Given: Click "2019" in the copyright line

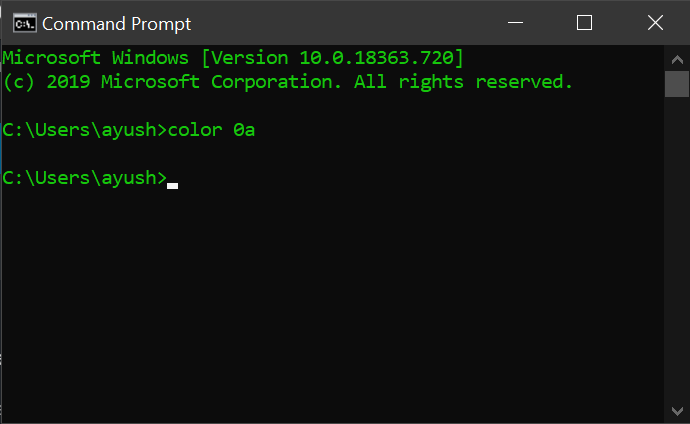Looking at the screenshot, I should [68, 82].
